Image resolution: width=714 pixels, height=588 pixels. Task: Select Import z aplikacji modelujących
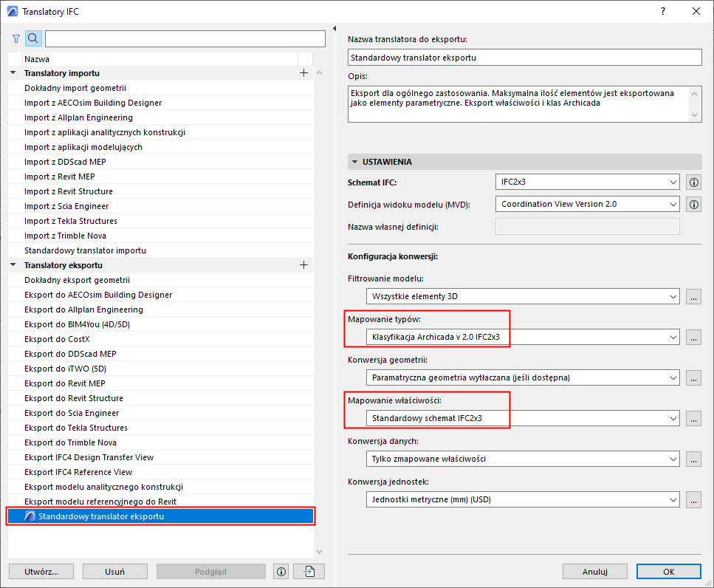pyautogui.click(x=161, y=147)
